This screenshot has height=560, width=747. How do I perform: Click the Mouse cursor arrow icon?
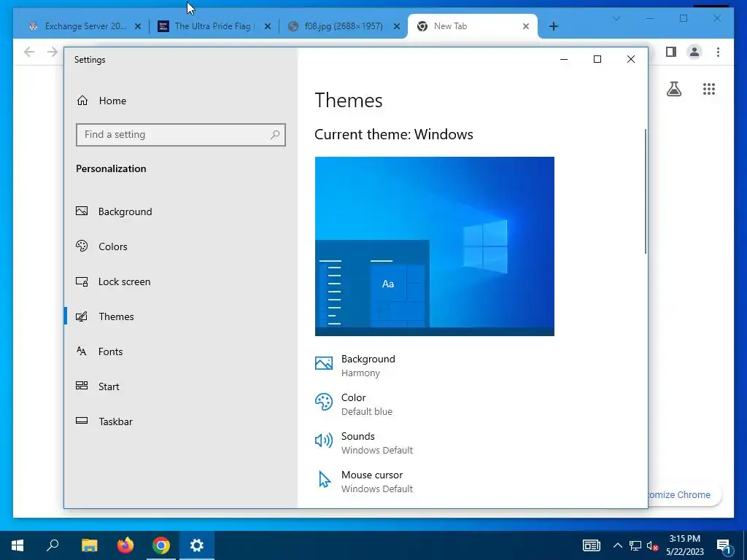[x=325, y=480]
